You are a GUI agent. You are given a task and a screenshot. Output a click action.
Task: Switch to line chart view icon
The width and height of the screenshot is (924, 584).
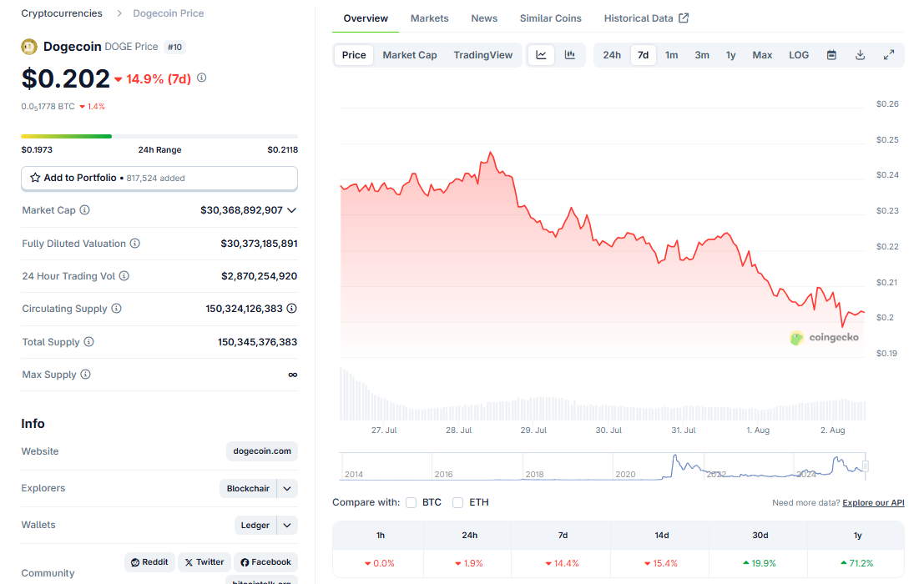[x=541, y=55]
